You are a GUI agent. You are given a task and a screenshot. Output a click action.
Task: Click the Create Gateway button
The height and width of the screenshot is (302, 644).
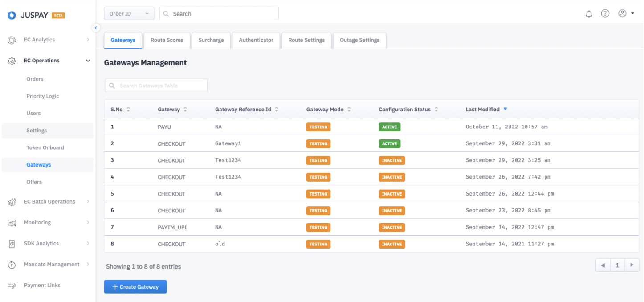[x=135, y=287]
